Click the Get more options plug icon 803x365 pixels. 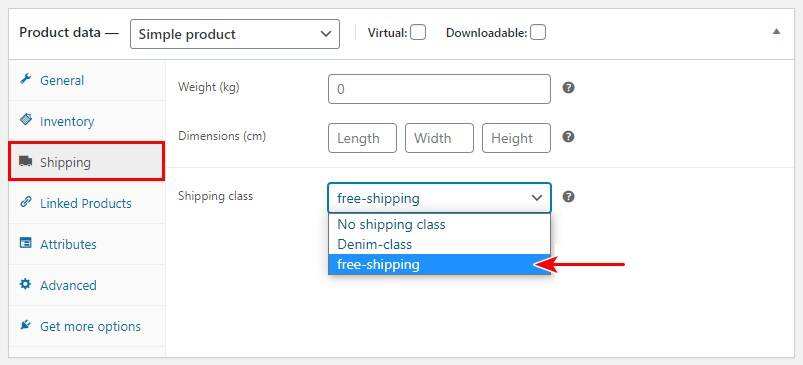tap(26, 325)
